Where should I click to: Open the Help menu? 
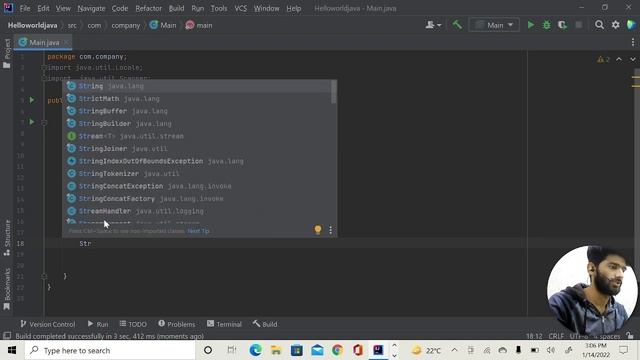(293, 8)
